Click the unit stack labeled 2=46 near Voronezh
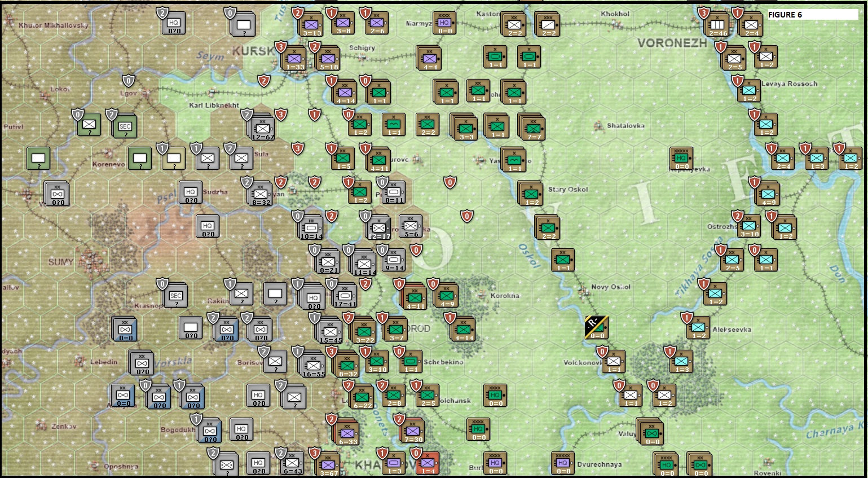 pos(717,25)
